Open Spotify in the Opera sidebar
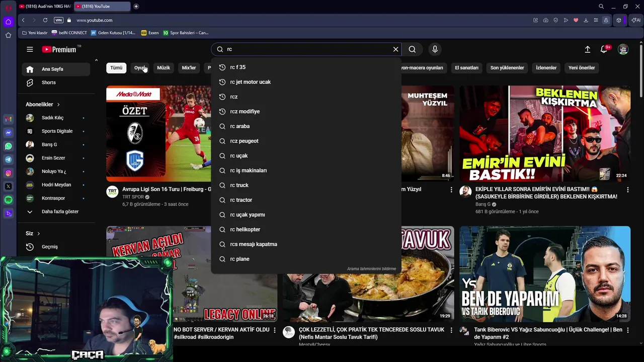Screen dimensions: 644x362 [8, 200]
